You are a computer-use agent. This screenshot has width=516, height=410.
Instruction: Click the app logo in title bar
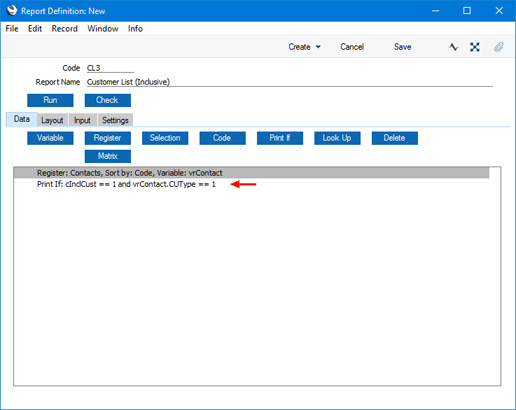pos(12,10)
